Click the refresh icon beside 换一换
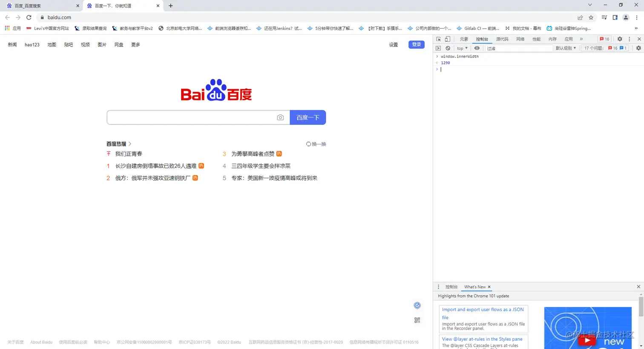Screen dimensions: 644x349 click(308, 144)
